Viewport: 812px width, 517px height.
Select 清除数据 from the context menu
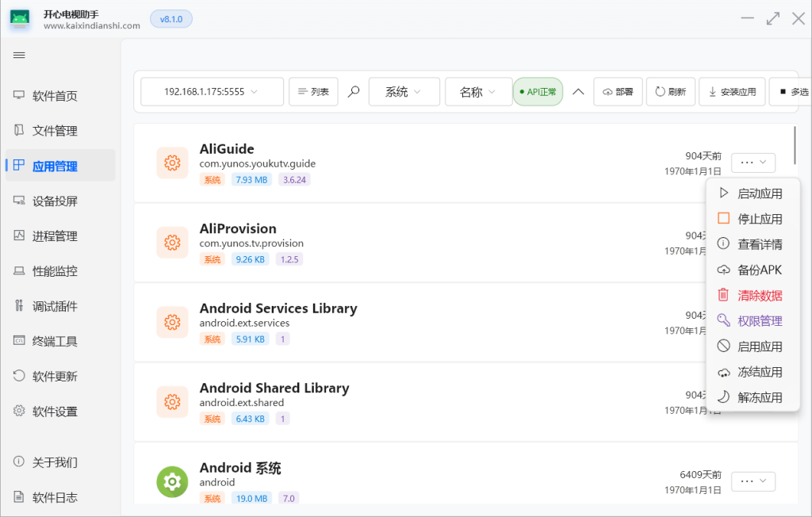[759, 296]
